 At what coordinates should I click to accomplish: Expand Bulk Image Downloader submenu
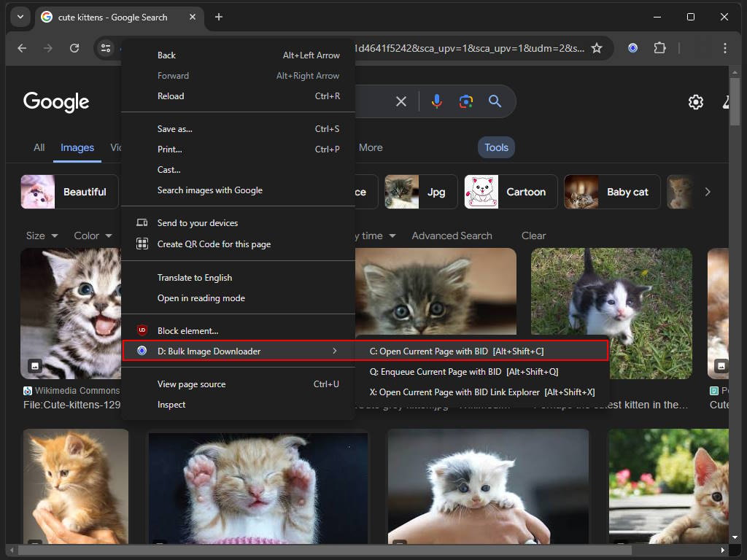pyautogui.click(x=239, y=351)
